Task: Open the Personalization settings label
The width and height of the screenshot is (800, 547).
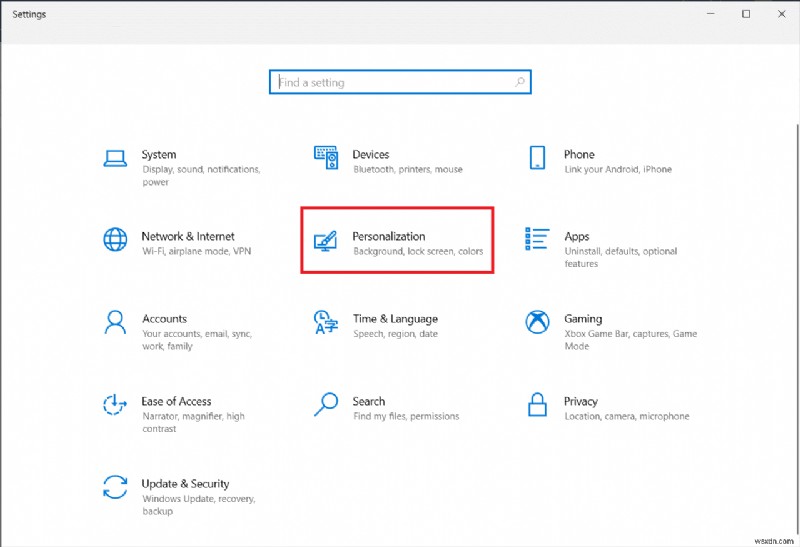Action: [x=389, y=236]
